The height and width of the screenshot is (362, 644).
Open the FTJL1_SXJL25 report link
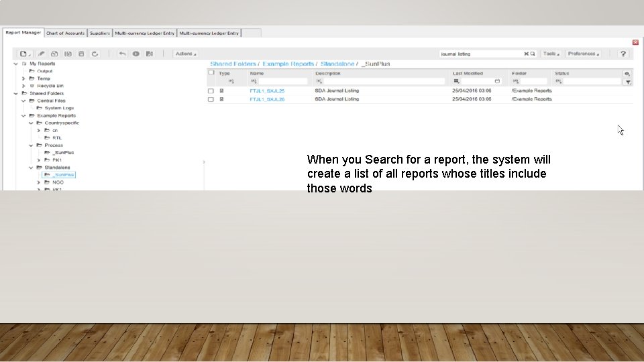267,90
